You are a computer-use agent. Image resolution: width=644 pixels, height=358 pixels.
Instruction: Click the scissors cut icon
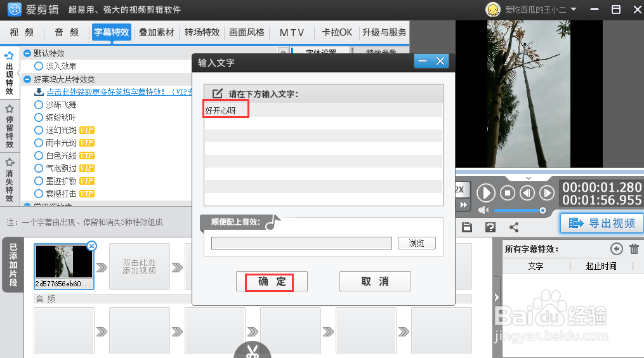coord(252,350)
